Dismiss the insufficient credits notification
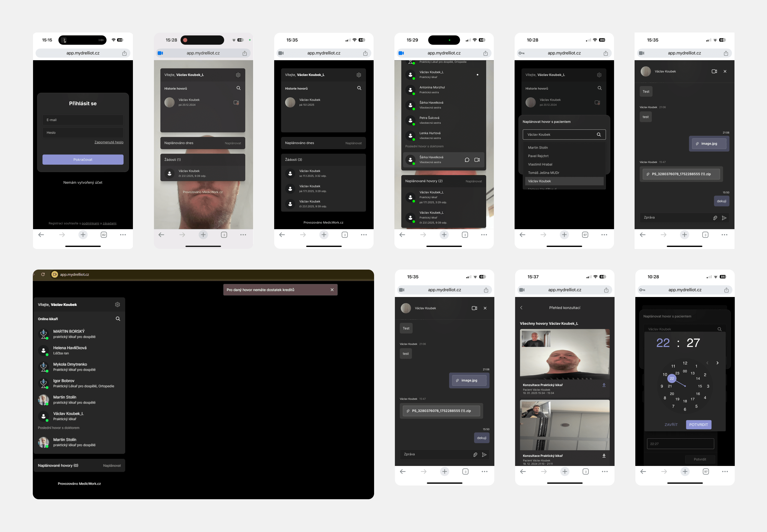The width and height of the screenshot is (767, 532). click(332, 290)
